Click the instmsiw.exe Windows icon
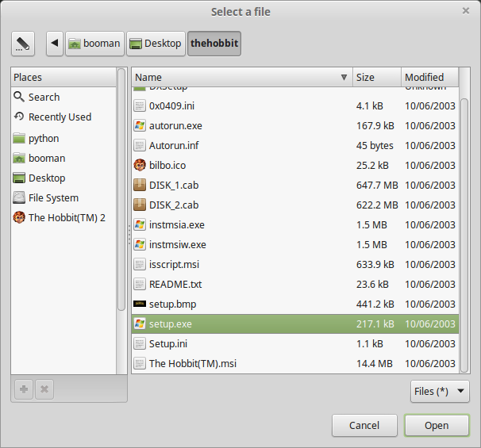Viewport: 481px width, 448px height. [x=140, y=244]
